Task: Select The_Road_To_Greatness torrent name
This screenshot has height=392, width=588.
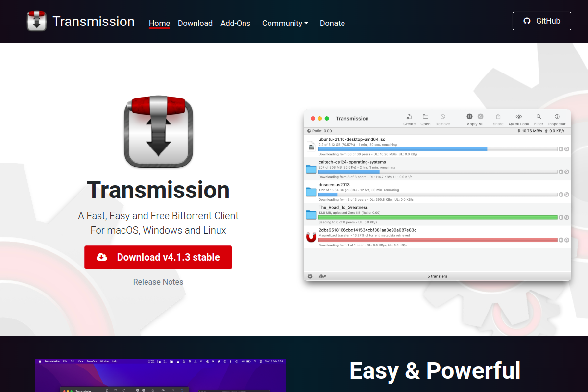Action: [x=343, y=207]
